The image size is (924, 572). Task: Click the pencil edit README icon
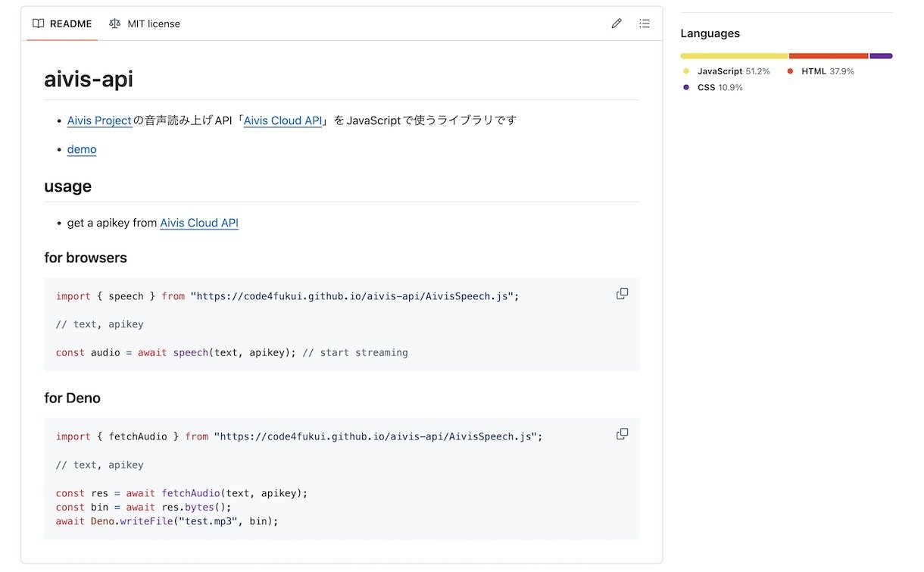[617, 23]
